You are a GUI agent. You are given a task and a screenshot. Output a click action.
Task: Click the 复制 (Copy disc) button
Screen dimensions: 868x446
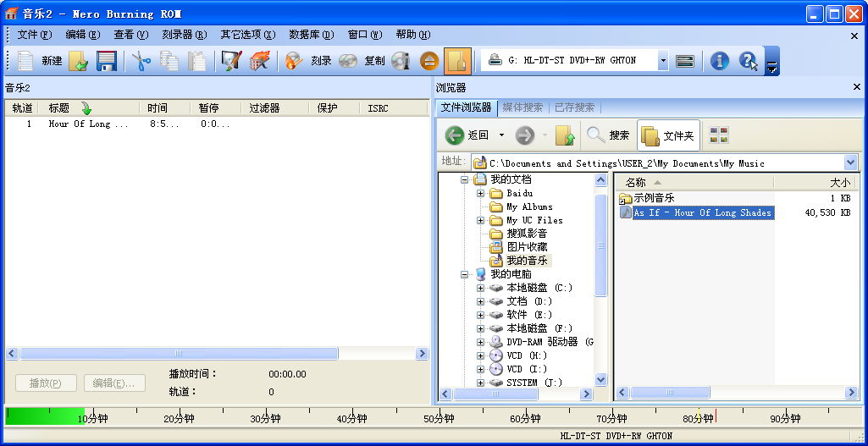pos(374,61)
